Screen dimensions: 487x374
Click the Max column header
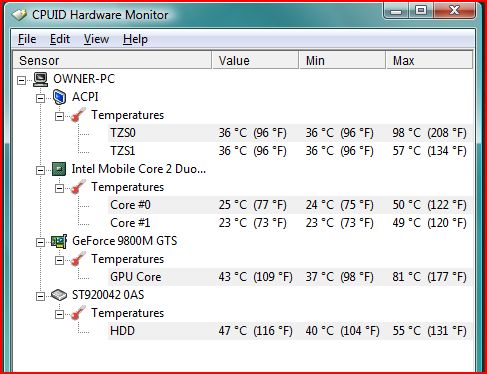pyautogui.click(x=429, y=60)
